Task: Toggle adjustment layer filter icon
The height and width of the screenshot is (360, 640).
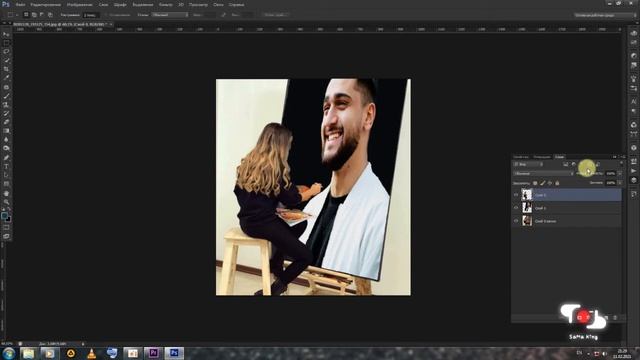Action: [x=573, y=164]
